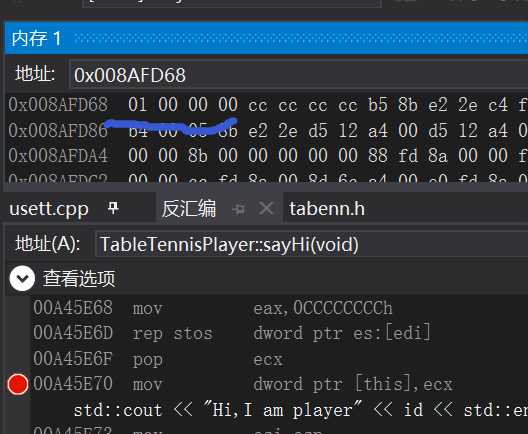Focus the memory address field 0x008AFD68
528x434 pixels.
point(298,75)
